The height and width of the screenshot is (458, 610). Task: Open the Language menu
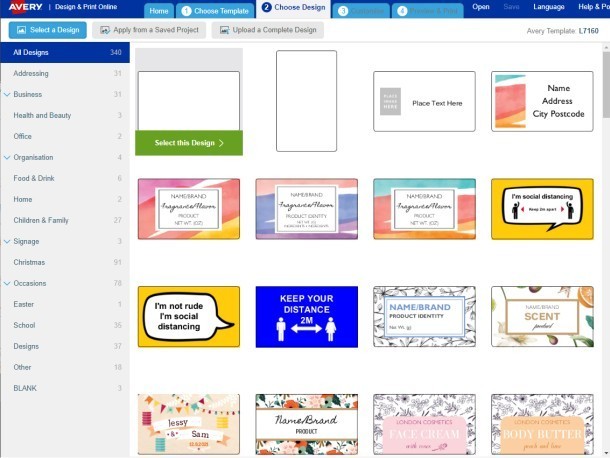pyautogui.click(x=549, y=7)
